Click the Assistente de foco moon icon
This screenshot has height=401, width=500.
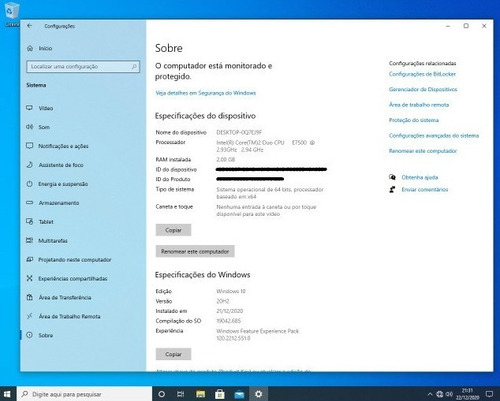coord(30,165)
